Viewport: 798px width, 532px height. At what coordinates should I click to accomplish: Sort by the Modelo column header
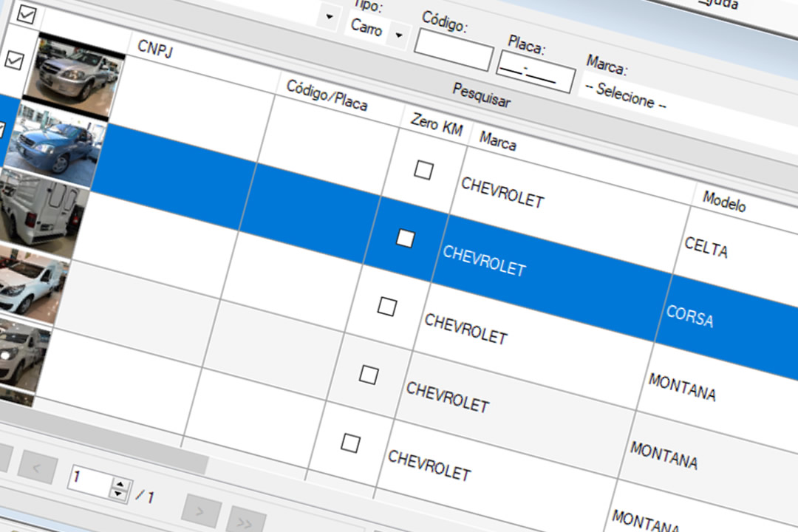tap(724, 202)
